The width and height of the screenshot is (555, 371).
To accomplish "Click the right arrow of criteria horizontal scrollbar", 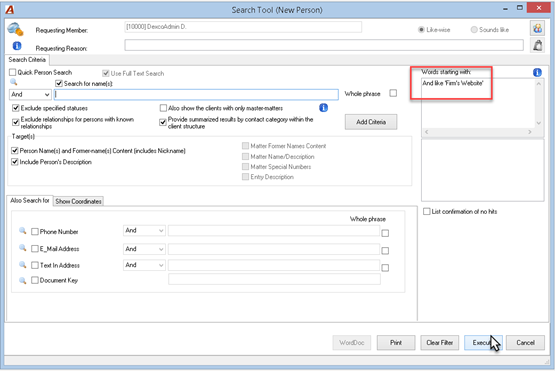I will 530,132.
